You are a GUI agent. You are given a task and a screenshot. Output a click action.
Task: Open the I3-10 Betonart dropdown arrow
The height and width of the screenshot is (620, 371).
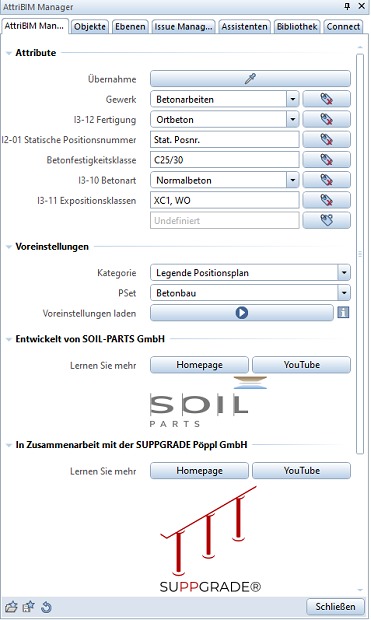(x=293, y=180)
